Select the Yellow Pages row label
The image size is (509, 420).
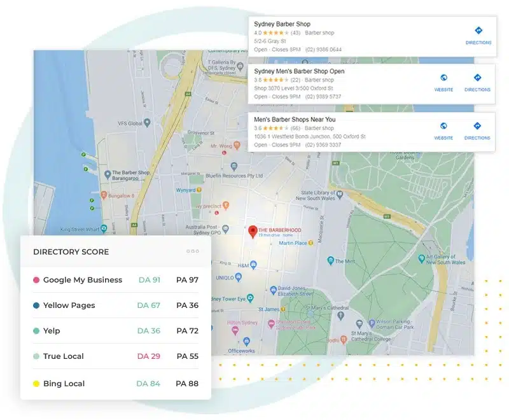(69, 305)
